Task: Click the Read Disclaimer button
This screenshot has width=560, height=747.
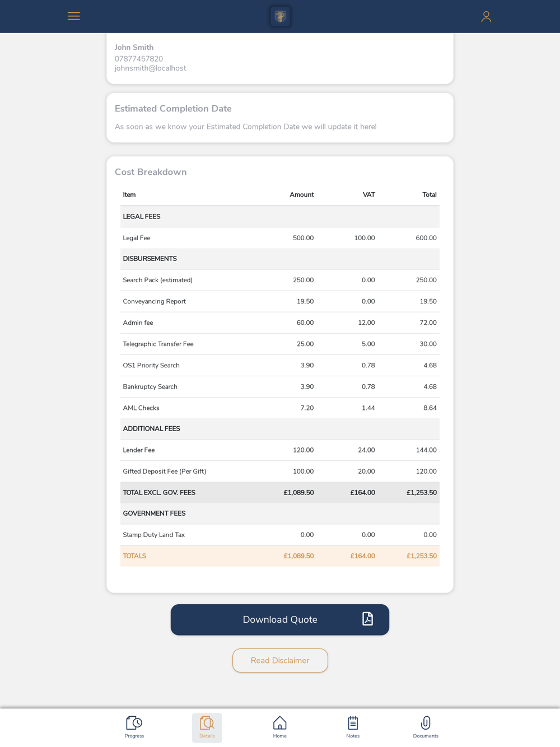Action: click(280, 660)
